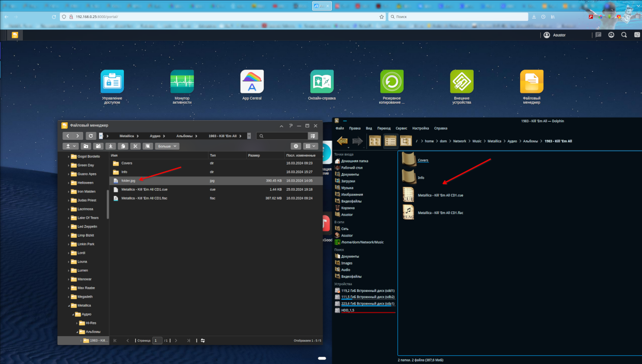Image resolution: width=642 pixels, height=364 pixels.
Task: Go back in the ADM file manager
Action: tap(68, 136)
